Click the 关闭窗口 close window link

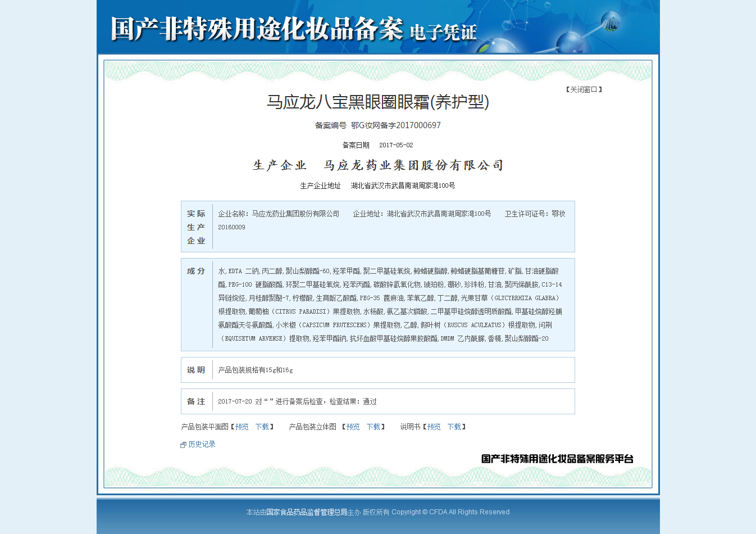click(584, 89)
